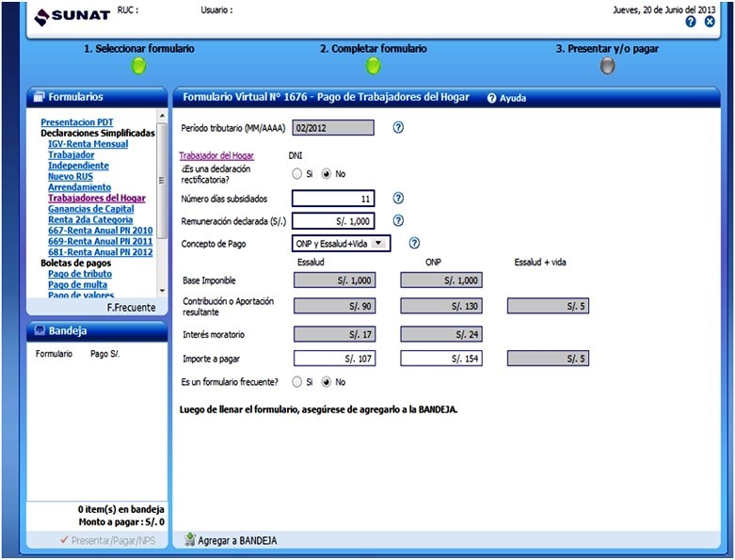Open the Concepto de Pago dropdown
Screen dimensions: 735x560
(x=341, y=243)
